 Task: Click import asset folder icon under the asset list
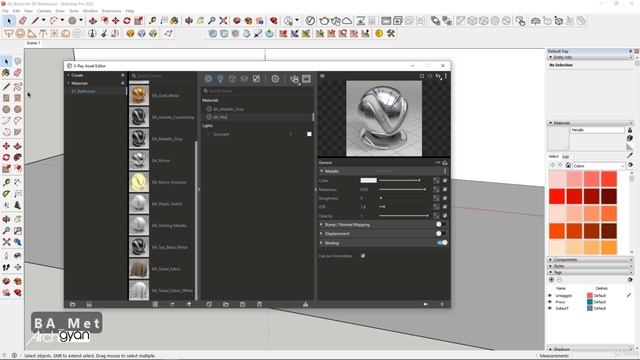pyautogui.click(x=226, y=304)
